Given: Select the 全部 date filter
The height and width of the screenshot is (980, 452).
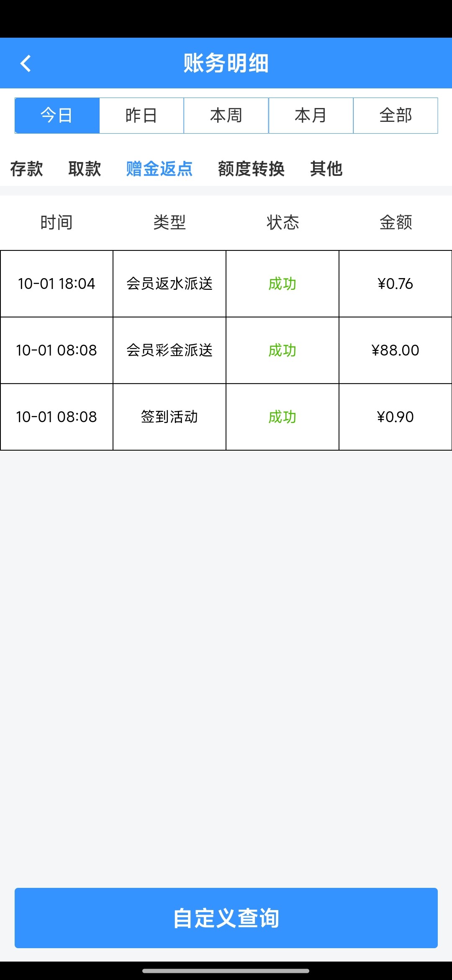Looking at the screenshot, I should (395, 116).
